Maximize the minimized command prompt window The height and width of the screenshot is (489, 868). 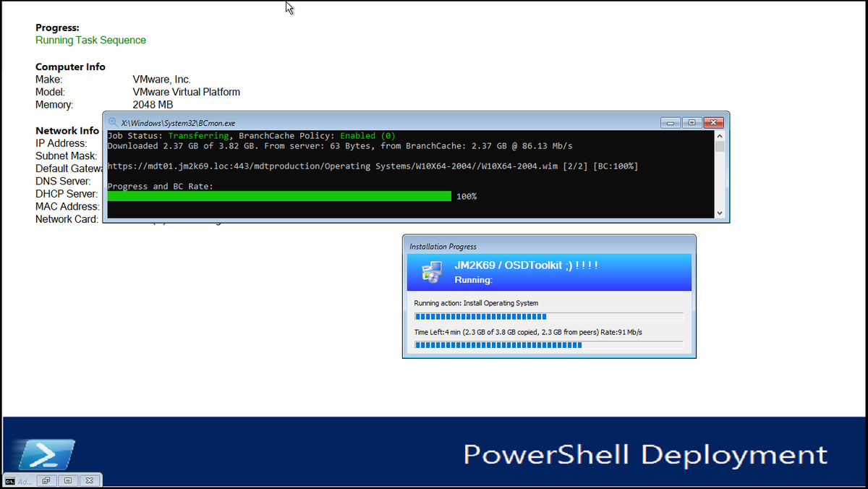pyautogui.click(x=68, y=480)
